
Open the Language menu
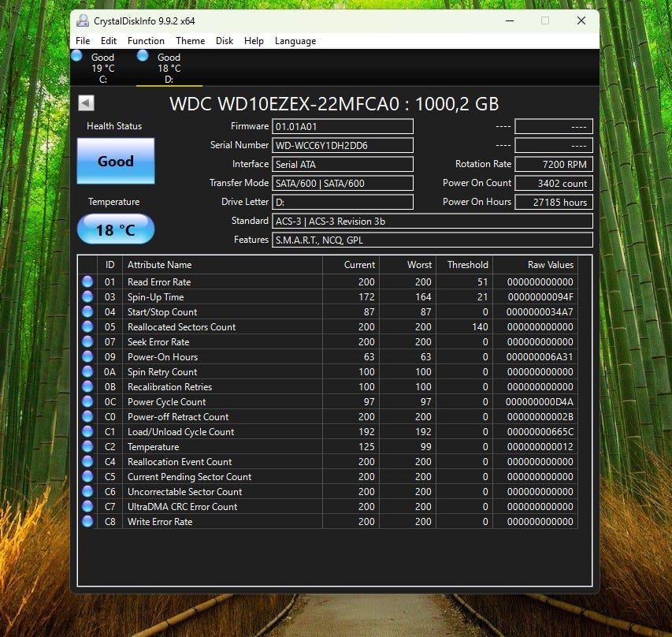[295, 41]
